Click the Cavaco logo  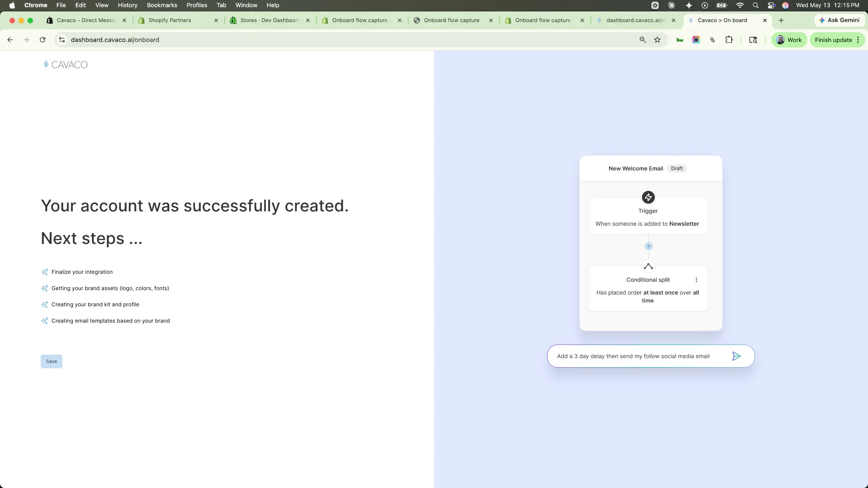pyautogui.click(x=65, y=64)
